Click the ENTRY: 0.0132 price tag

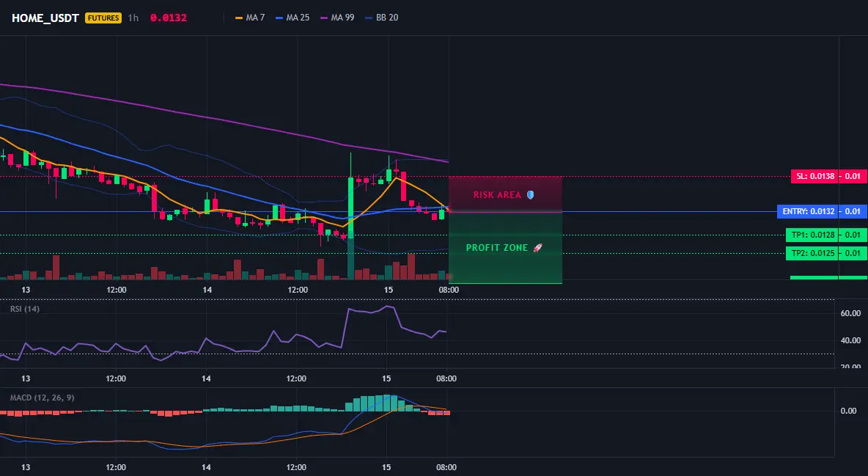click(808, 211)
